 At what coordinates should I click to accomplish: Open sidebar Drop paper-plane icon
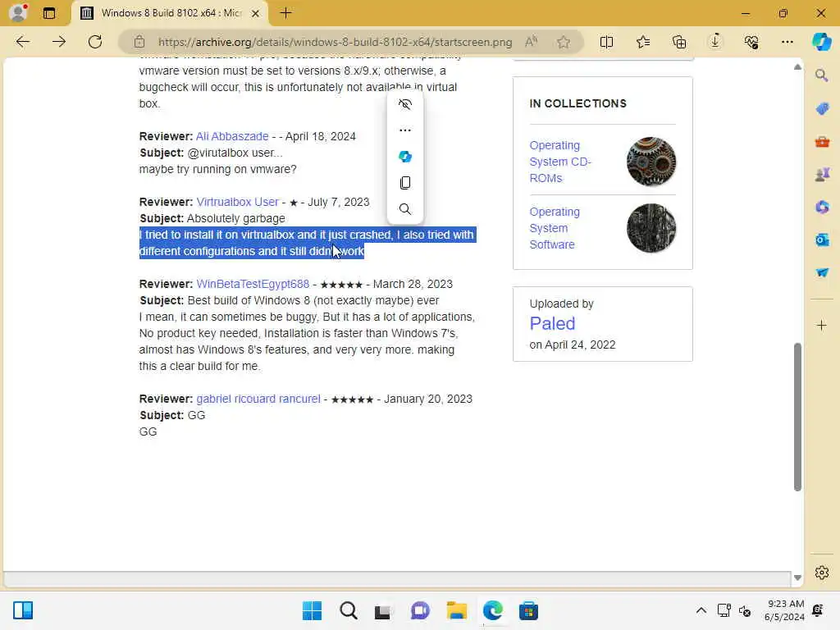tap(822, 272)
